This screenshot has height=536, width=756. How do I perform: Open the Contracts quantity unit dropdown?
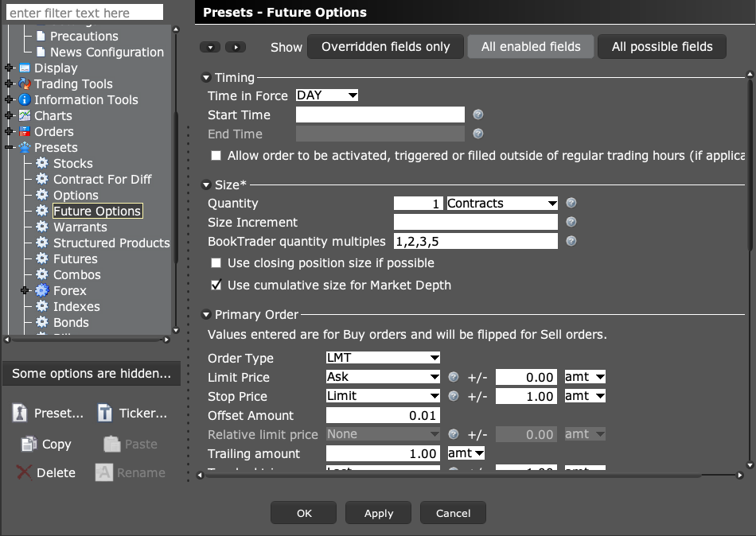pyautogui.click(x=502, y=204)
